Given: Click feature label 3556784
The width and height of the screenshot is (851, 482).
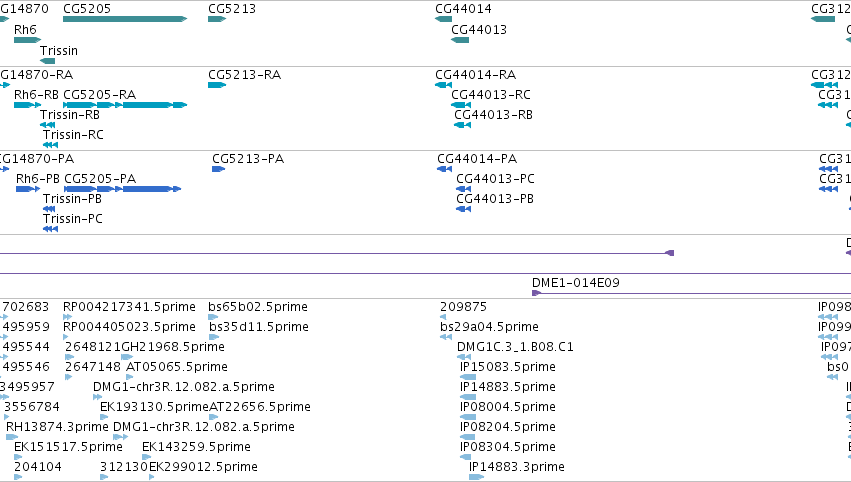Looking at the screenshot, I should (x=32, y=407).
